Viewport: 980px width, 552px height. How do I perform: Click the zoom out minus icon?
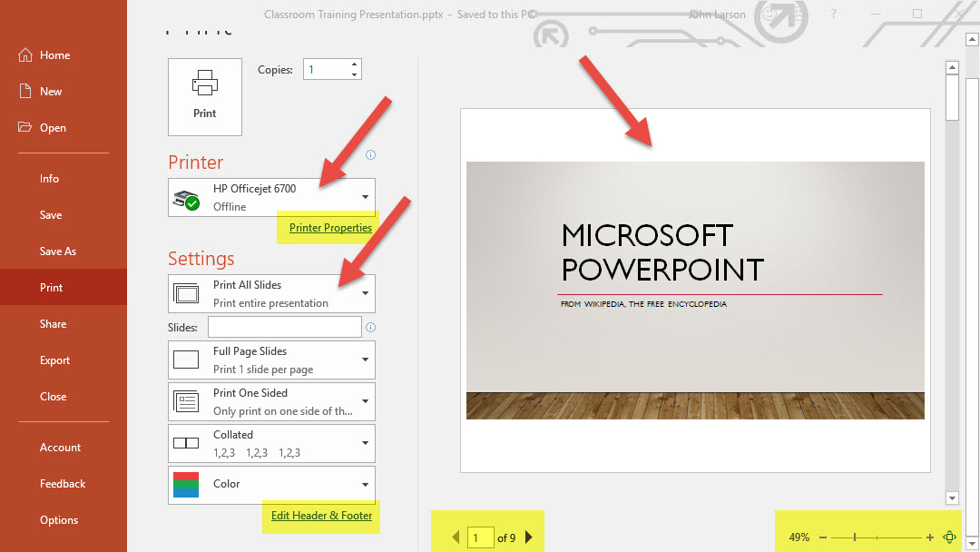point(823,537)
